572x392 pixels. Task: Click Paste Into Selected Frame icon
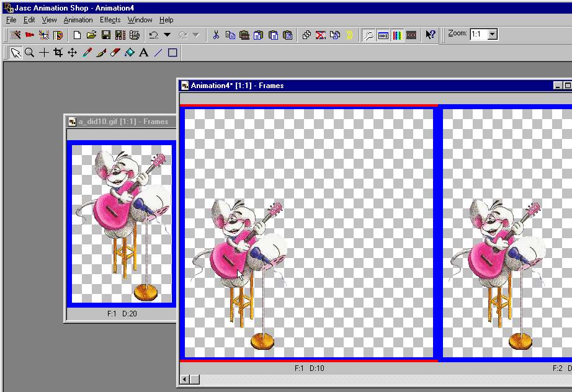pyautogui.click(x=288, y=35)
